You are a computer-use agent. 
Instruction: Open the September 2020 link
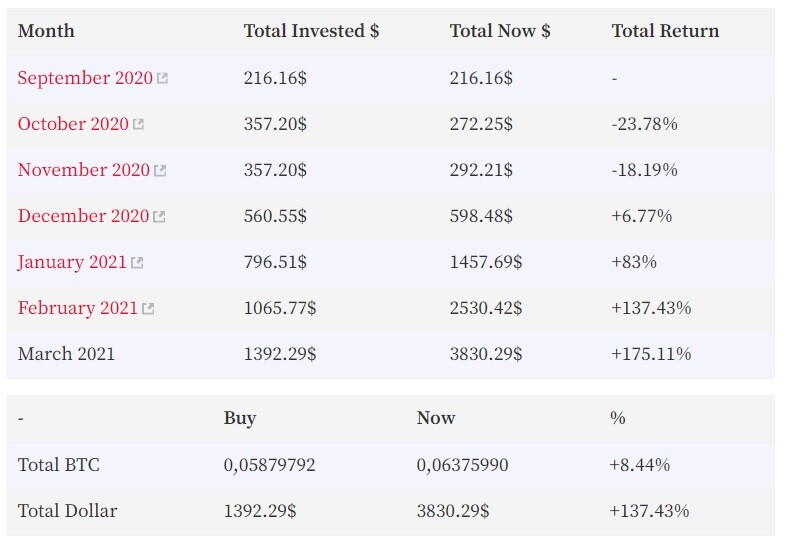coord(85,78)
